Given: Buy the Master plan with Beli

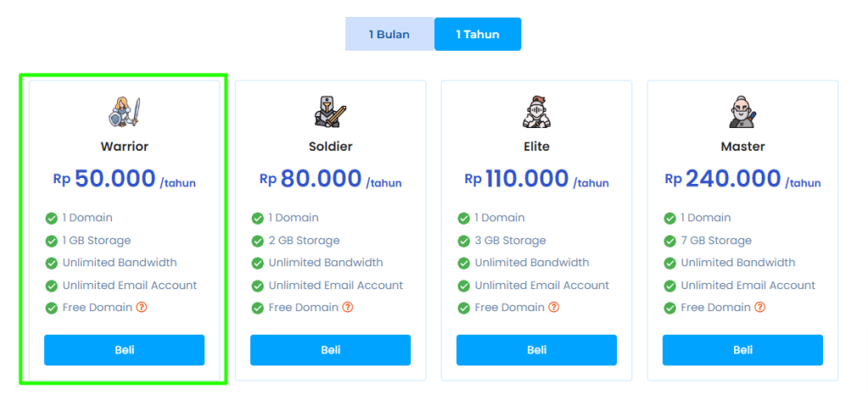Looking at the screenshot, I should pos(743,350).
